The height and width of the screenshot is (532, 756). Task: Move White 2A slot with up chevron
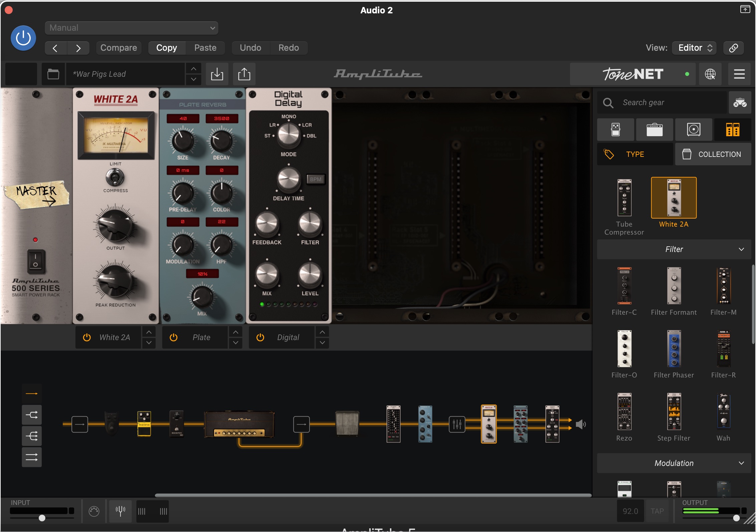149,332
